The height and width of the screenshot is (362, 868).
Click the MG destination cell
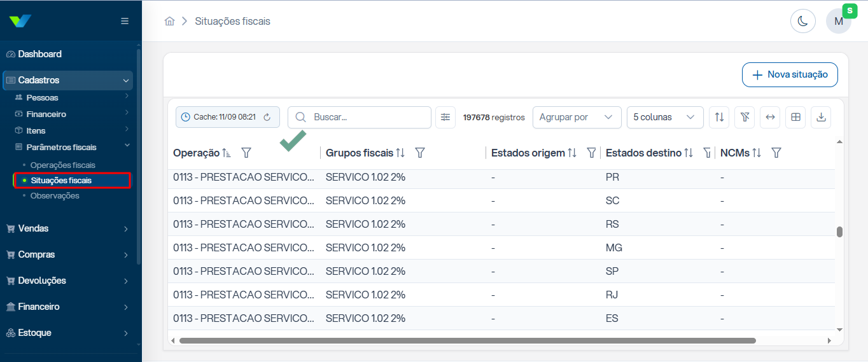614,247
